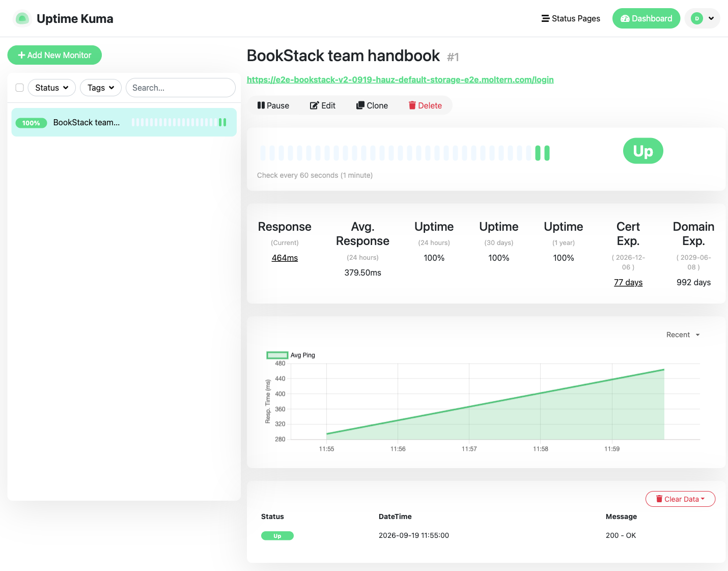
Task: Click the DateTime column header
Action: [x=395, y=516]
